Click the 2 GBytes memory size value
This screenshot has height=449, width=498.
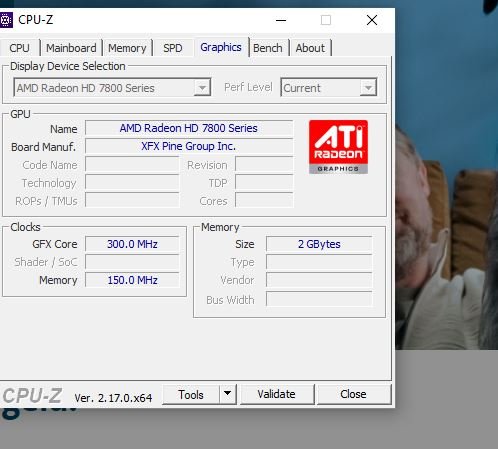(x=319, y=244)
